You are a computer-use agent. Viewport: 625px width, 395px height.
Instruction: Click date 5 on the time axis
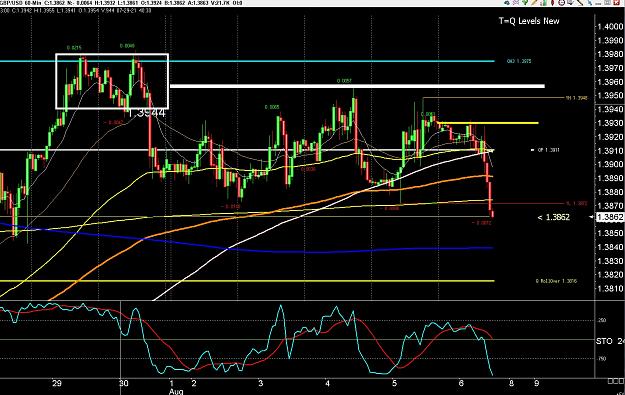394,383
